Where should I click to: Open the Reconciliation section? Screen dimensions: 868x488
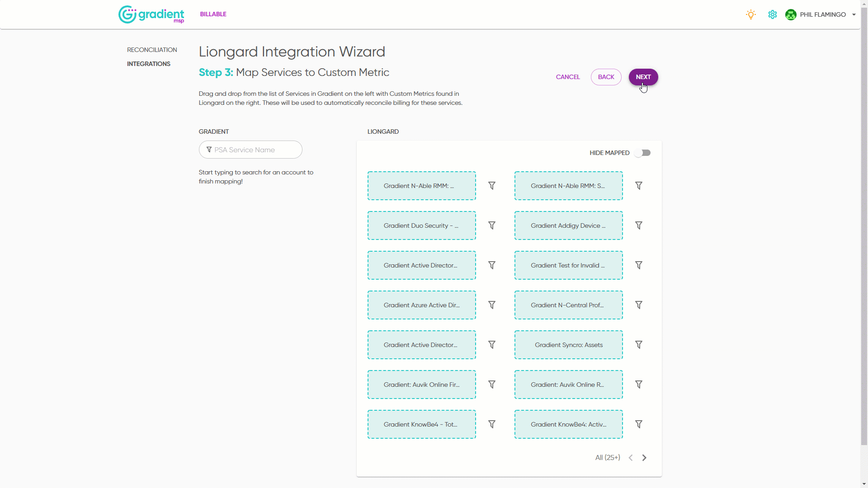[152, 50]
